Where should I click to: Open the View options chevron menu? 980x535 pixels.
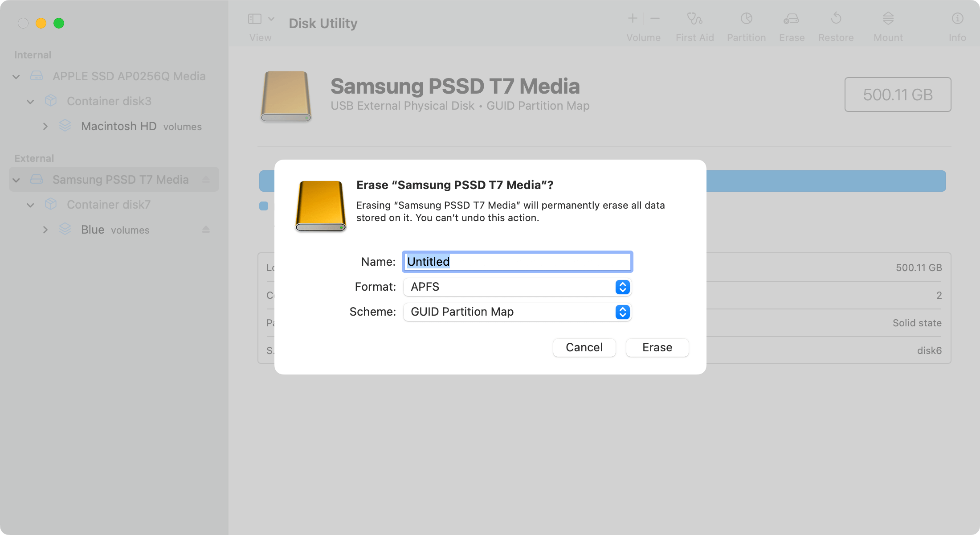coord(271,19)
